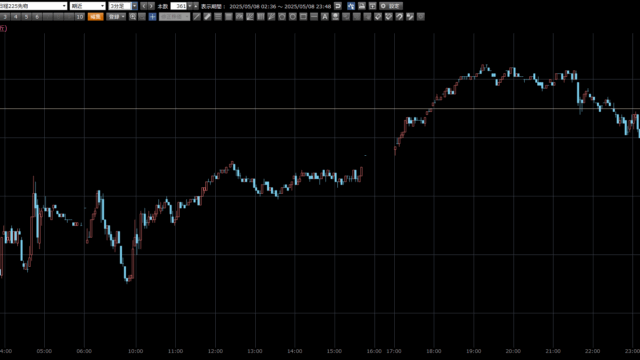Switch to layout tab 4

[x=16, y=17]
